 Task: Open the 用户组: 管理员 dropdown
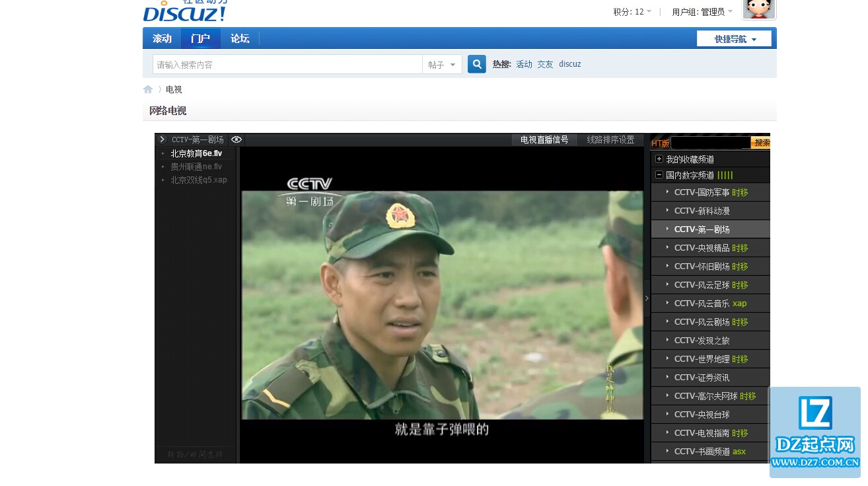[702, 12]
